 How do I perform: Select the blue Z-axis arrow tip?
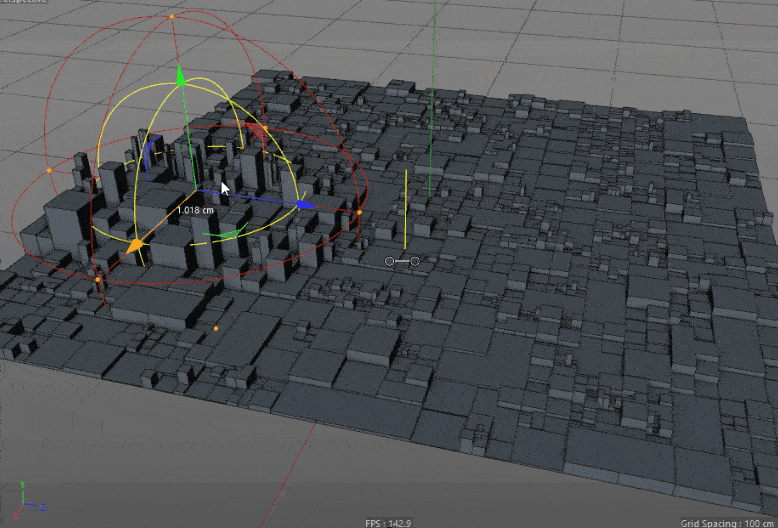pos(306,204)
